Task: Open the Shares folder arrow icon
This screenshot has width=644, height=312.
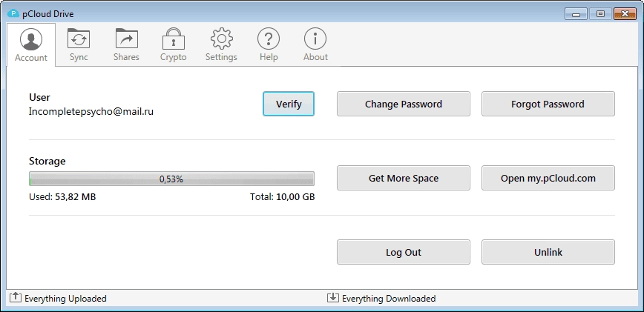Action: [126, 39]
